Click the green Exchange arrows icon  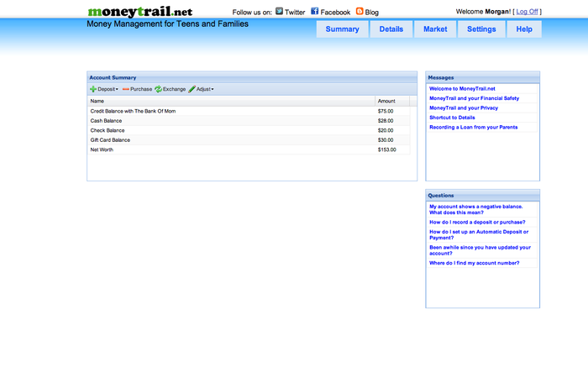click(x=158, y=89)
